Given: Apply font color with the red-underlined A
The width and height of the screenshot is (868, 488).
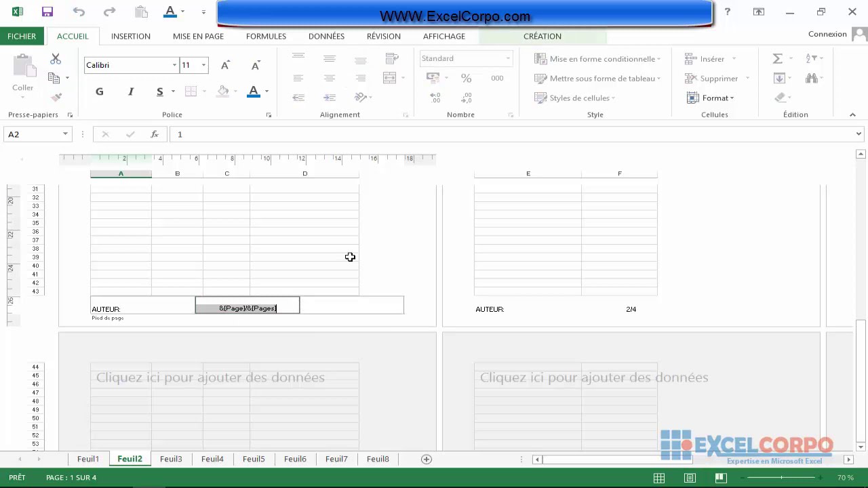Looking at the screenshot, I should (254, 91).
